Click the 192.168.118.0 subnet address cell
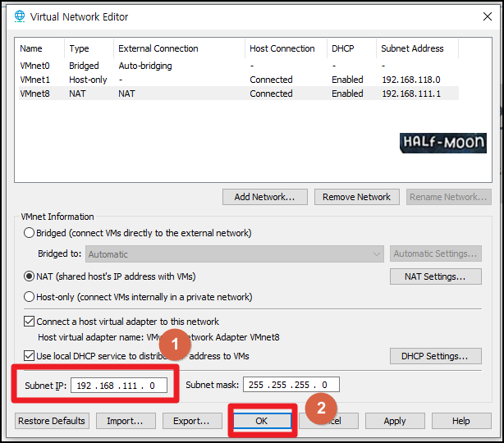The image size is (504, 443). (x=411, y=80)
